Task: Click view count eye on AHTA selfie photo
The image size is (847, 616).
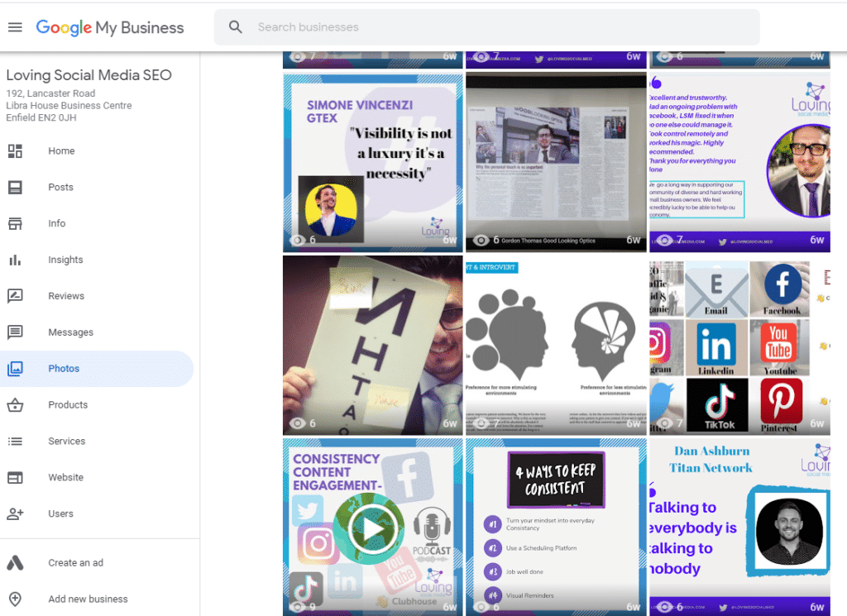Action: point(298,423)
